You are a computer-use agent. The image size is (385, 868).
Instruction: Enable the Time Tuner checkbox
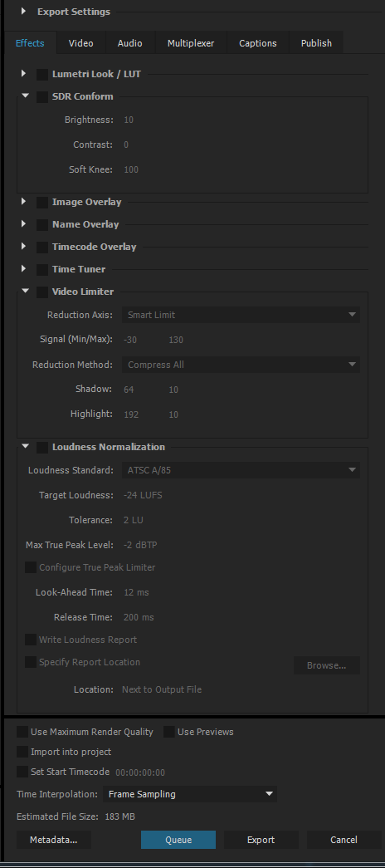[x=42, y=270]
